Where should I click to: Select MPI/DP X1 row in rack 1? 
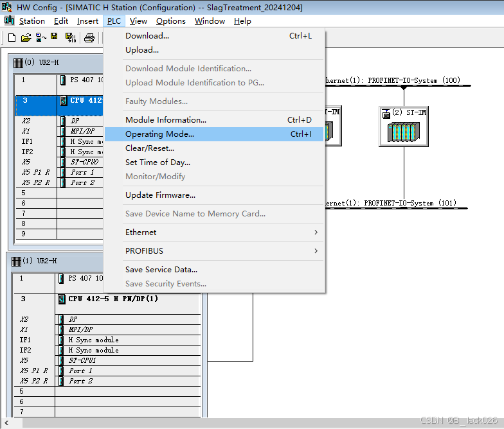pyautogui.click(x=107, y=329)
